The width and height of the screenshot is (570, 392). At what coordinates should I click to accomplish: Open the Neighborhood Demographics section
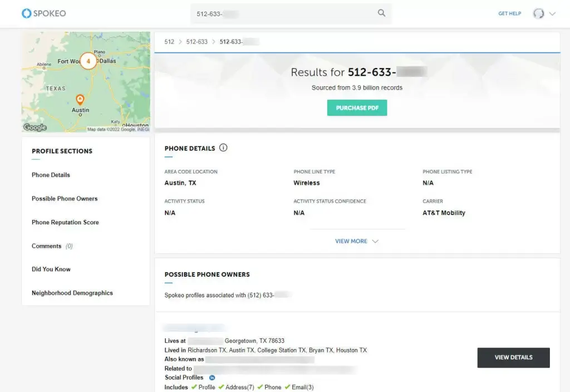(72, 293)
